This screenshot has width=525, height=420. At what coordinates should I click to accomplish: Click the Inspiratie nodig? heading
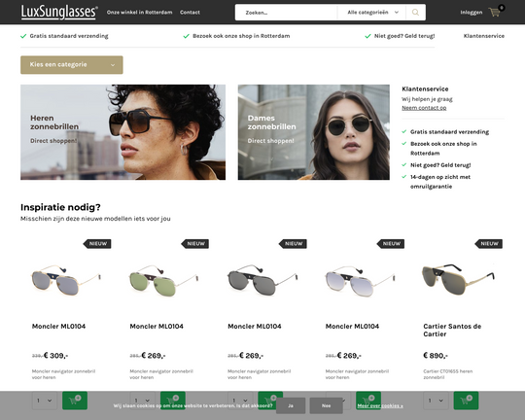[x=60, y=207]
